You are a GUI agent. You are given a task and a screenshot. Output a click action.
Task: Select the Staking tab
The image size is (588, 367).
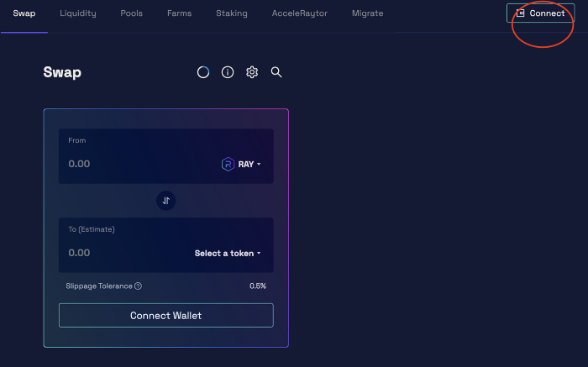(x=232, y=13)
